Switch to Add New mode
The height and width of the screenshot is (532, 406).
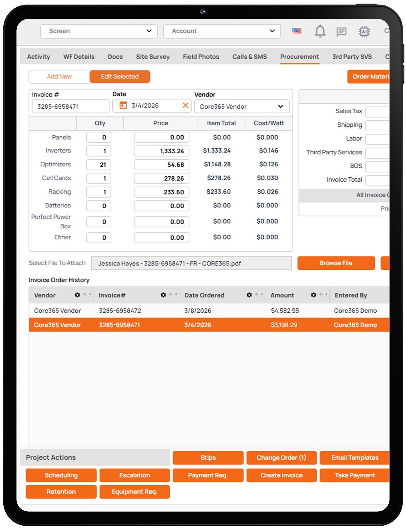(59, 77)
